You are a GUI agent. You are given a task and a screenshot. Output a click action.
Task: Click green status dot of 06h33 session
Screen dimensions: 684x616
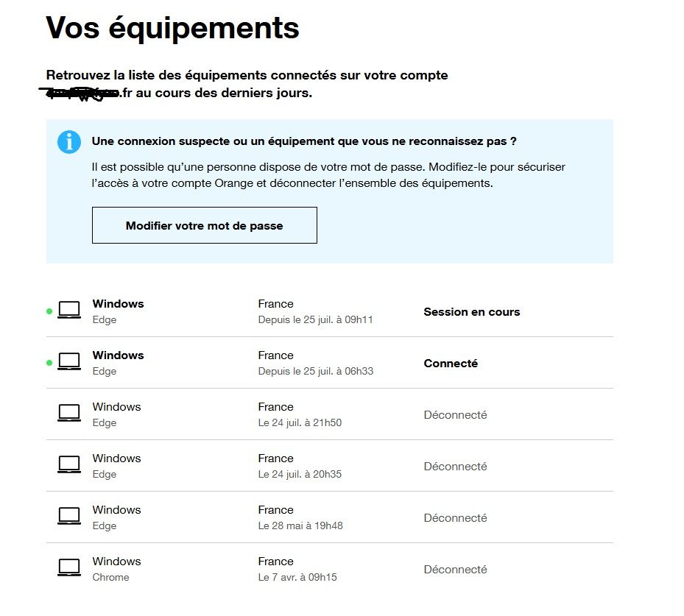click(49, 363)
